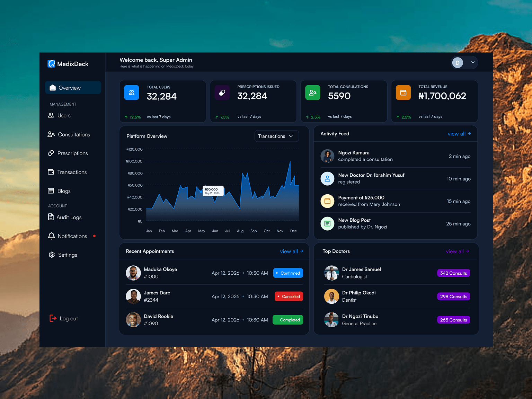Click the Prescriptions pill icon in sidebar
The height and width of the screenshot is (399, 532).
[x=51, y=153]
